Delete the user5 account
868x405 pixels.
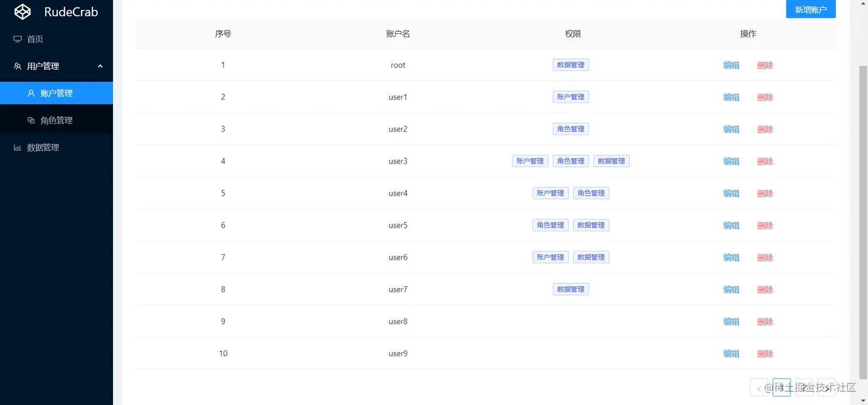click(x=765, y=225)
